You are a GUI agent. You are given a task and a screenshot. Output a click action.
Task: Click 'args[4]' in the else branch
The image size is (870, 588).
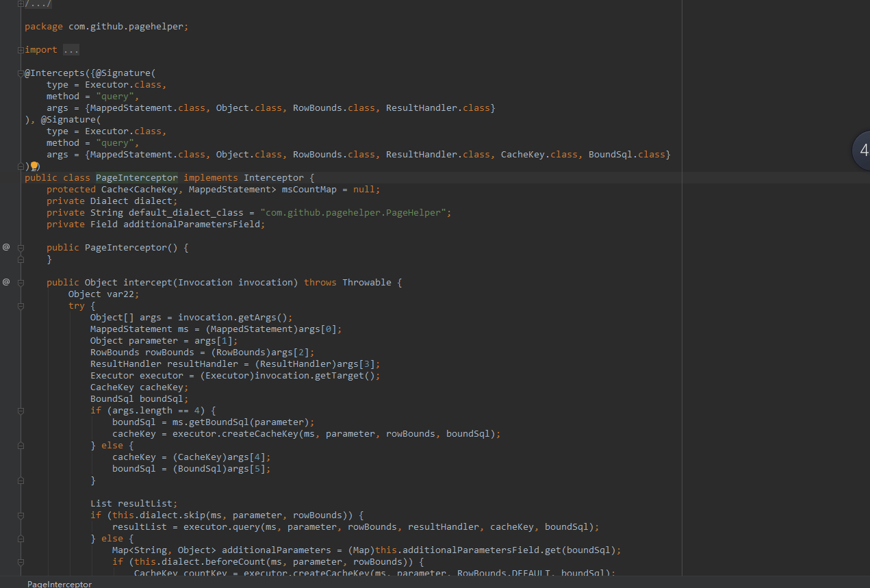[246, 457]
